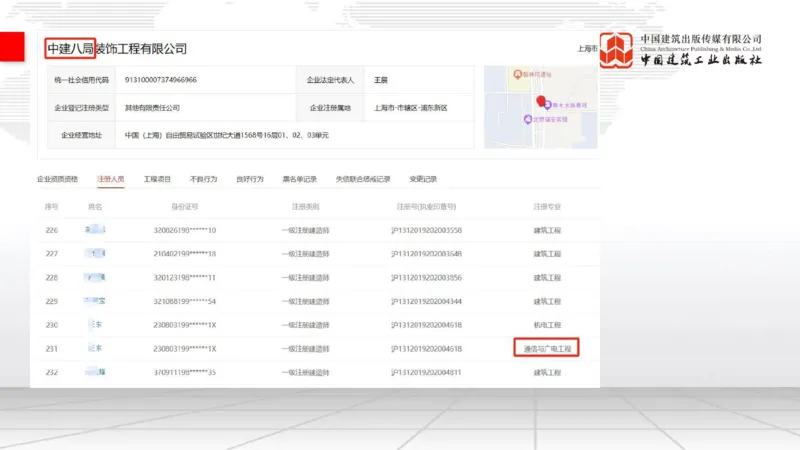
Task: Switch to the 企业资质资格 tab
Action: (x=58, y=179)
